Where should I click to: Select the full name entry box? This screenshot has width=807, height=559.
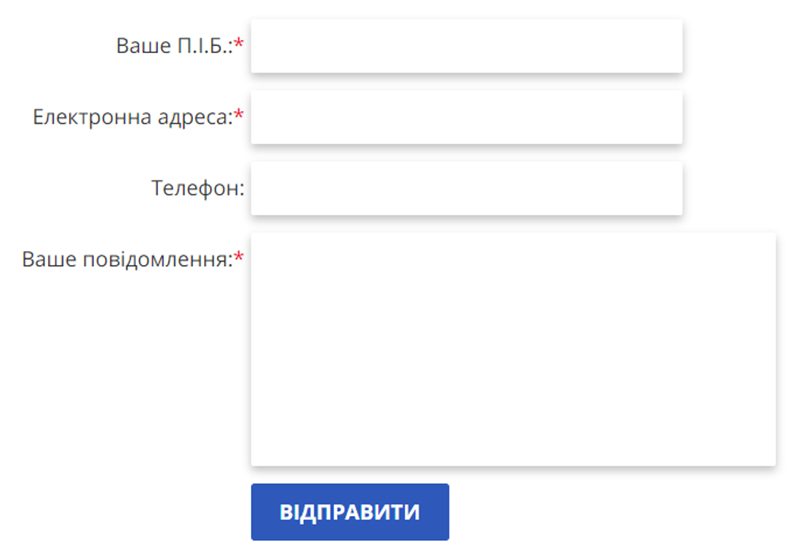[x=466, y=46]
